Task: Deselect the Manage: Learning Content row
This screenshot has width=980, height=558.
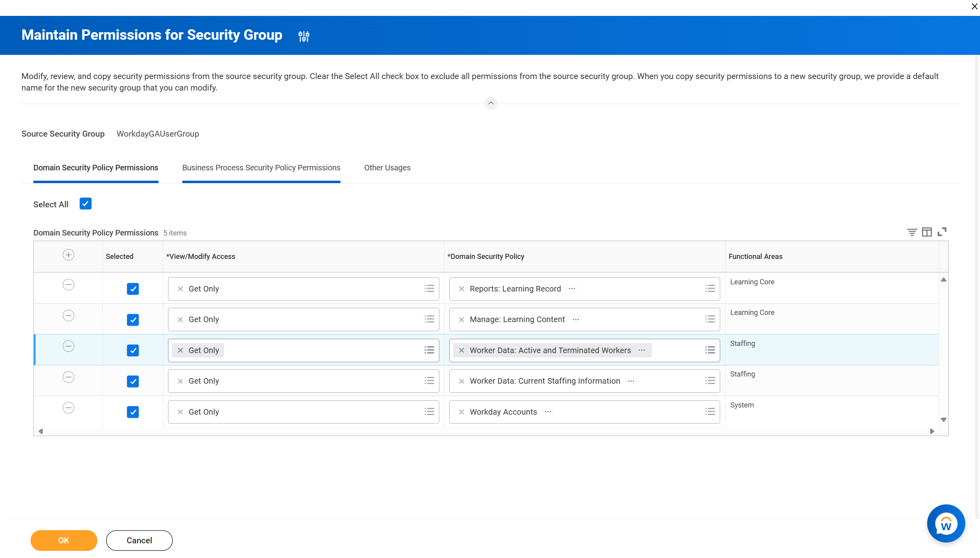Action: (x=133, y=320)
